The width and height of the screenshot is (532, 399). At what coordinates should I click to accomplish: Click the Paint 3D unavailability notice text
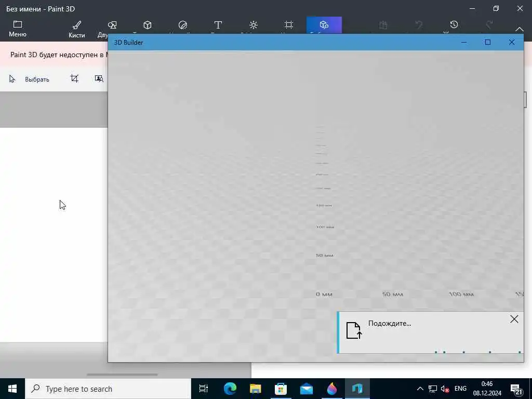tap(59, 55)
